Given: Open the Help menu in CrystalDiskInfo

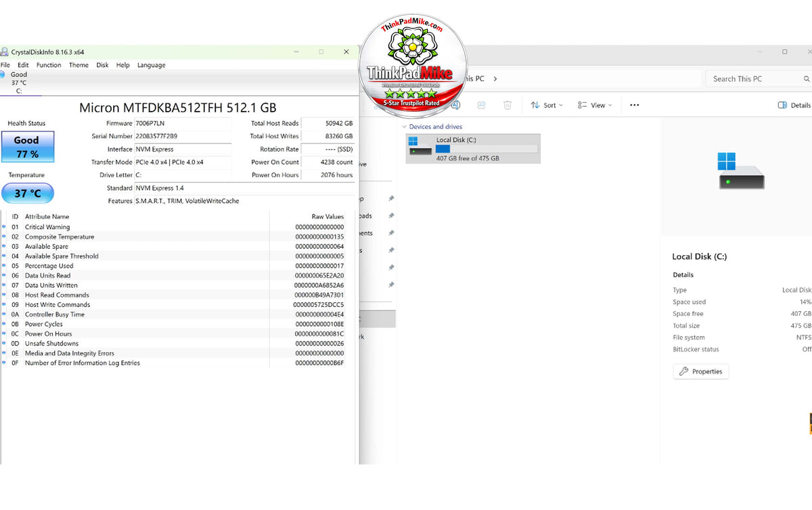Looking at the screenshot, I should (x=122, y=65).
